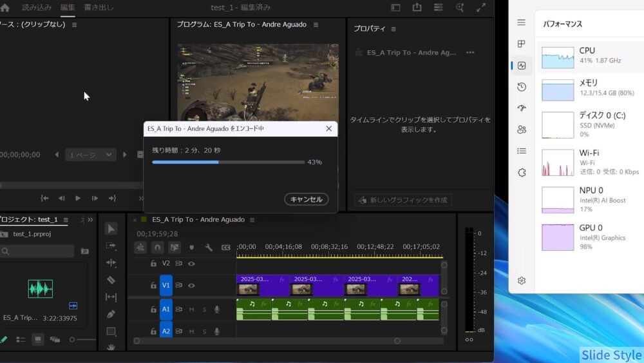Open the 1ページ page dropdown

[90, 155]
